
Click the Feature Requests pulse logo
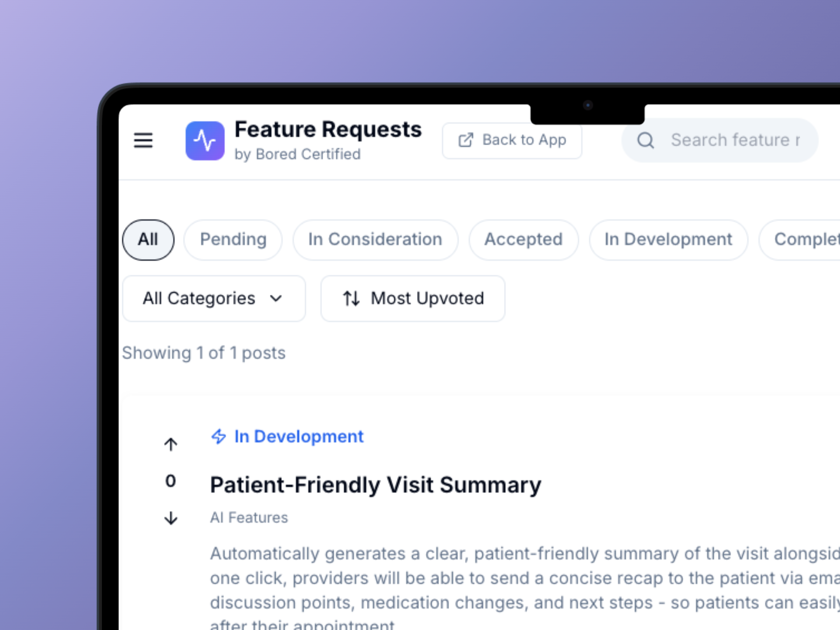205,140
